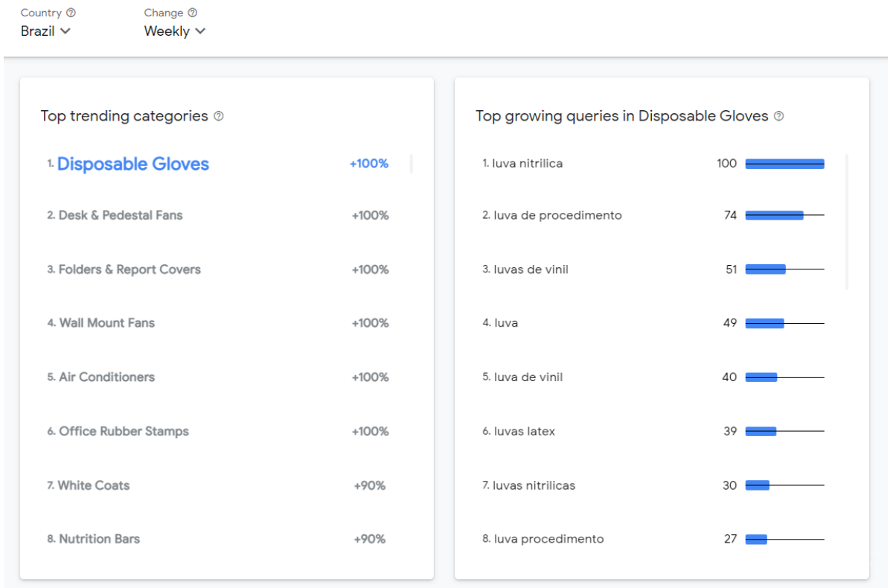Open the Brazil country dropdown
The width and height of the screenshot is (896, 588).
[x=45, y=31]
